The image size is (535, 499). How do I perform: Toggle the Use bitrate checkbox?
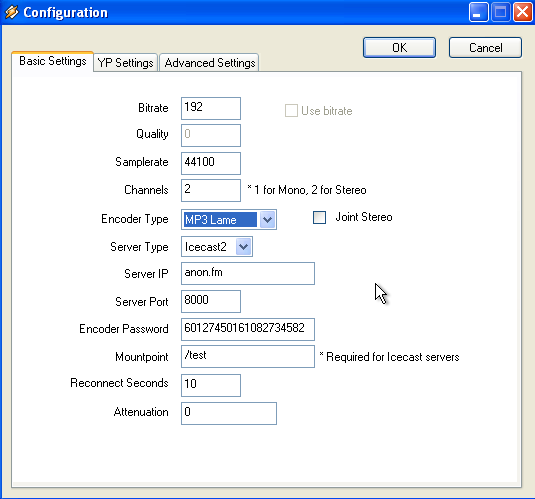[291, 111]
